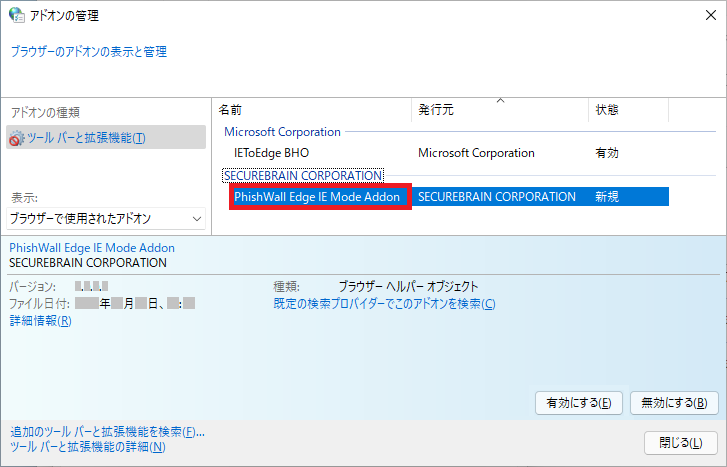Screen dimensions: 727x467
Task: Click 有効 status cell of IEToEdge BHO
Action: (x=607, y=153)
